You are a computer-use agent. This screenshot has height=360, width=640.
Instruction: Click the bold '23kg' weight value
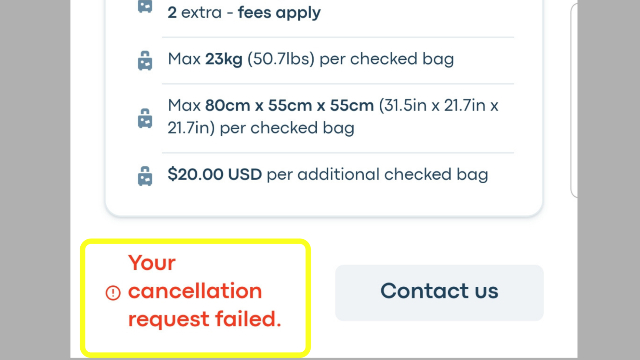(224, 59)
